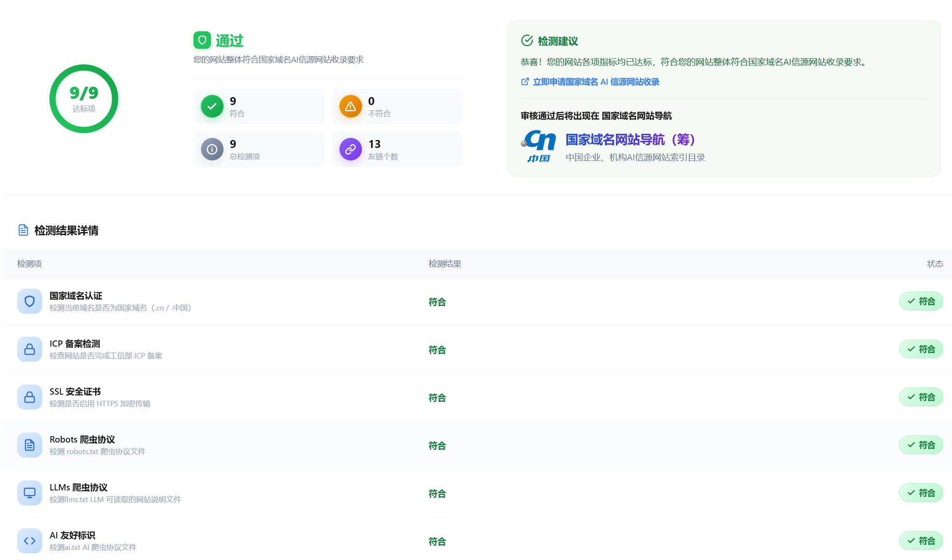Open the 国家域名网站导航（筹）link
The width and height of the screenshot is (952, 560).
(x=630, y=140)
